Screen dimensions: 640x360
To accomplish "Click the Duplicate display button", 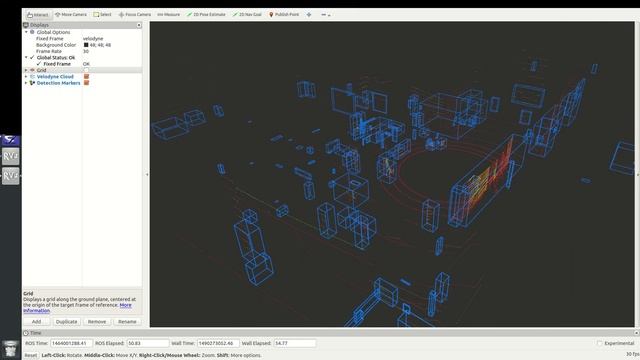I will click(67, 322).
